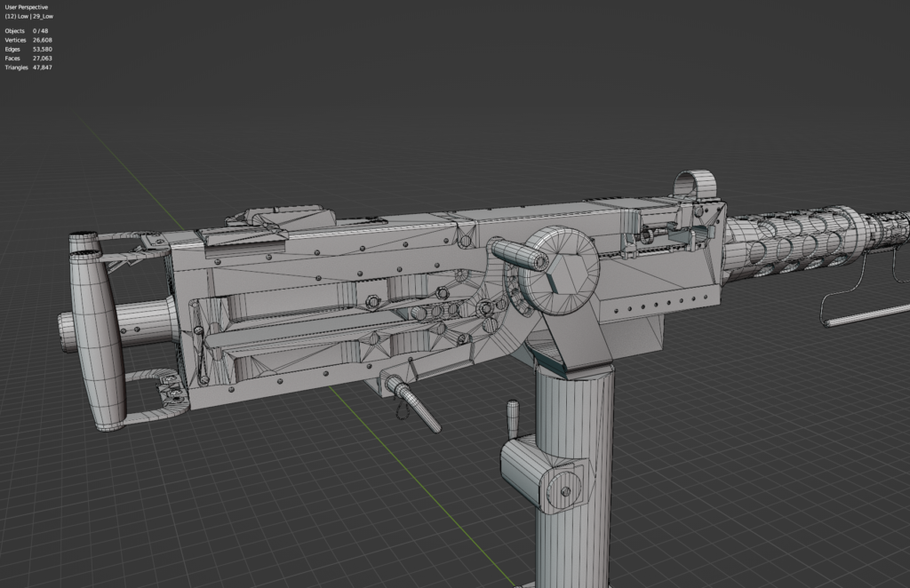910x588 pixels.
Task: Click the "Edges" statistics label
Action: click(12, 49)
